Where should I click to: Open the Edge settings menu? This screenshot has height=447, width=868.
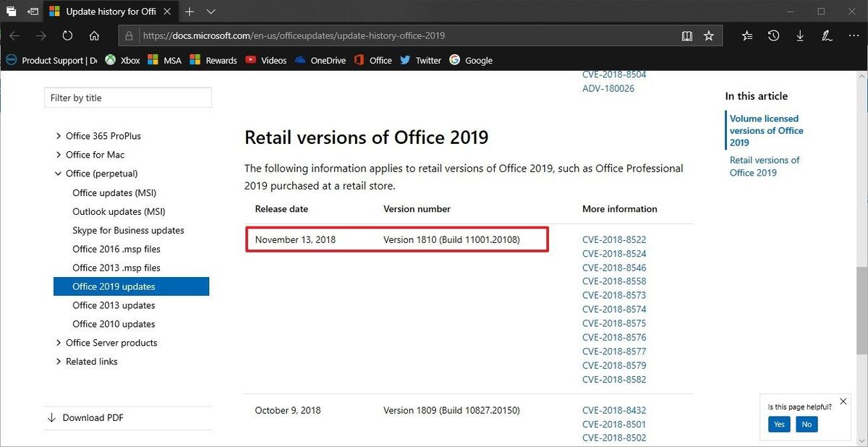click(x=854, y=35)
